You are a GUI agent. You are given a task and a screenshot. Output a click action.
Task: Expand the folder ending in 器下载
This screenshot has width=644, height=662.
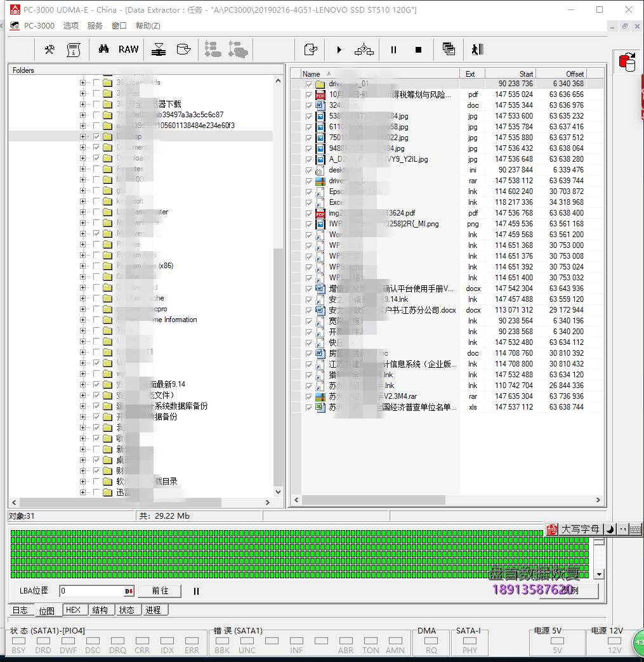click(83, 104)
